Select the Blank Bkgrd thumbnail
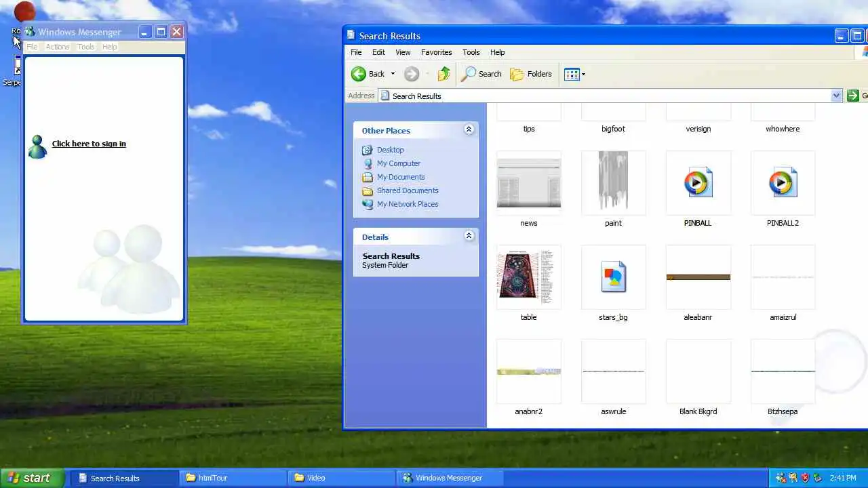Screen dimensions: 868x488 pyautogui.click(x=698, y=371)
